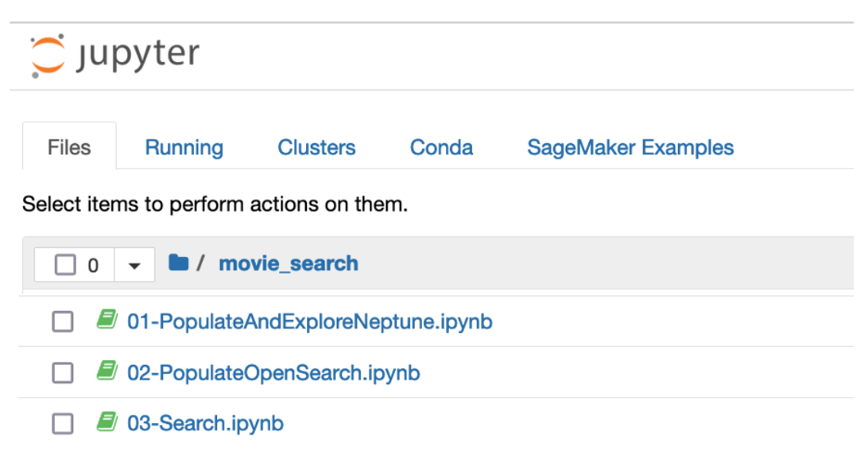Check the box for 01-PopulateAndExploreNeptune.ipynb
Viewport: 868px width, 451px height.
tap(62, 322)
